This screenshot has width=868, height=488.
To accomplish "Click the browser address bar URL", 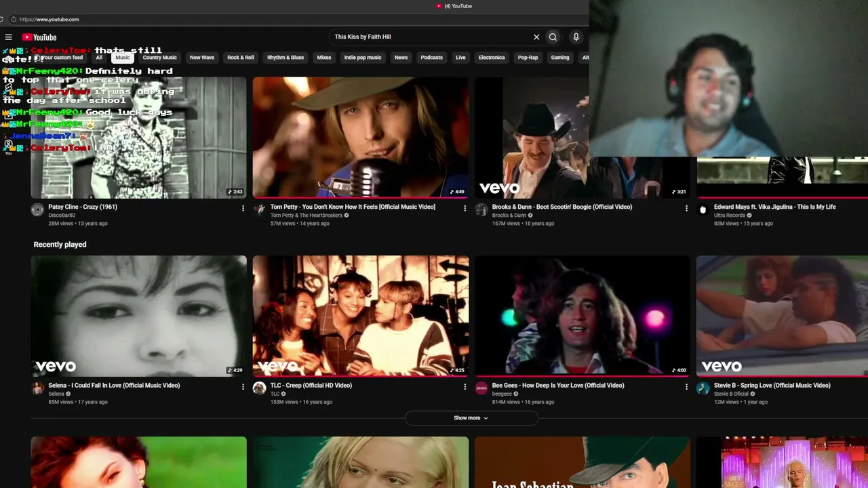I will (x=49, y=20).
